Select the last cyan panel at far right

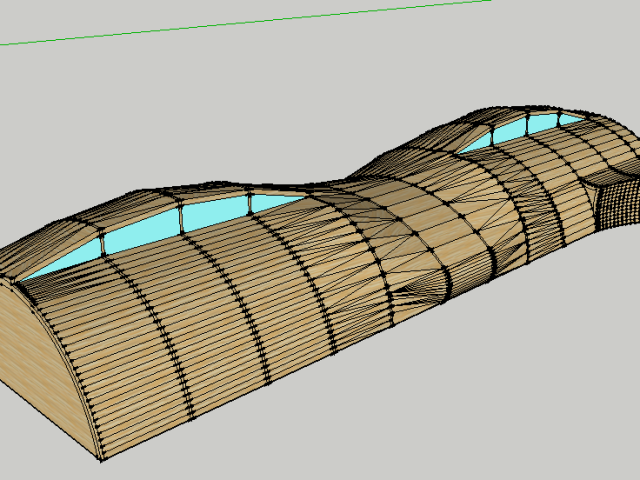(568, 118)
